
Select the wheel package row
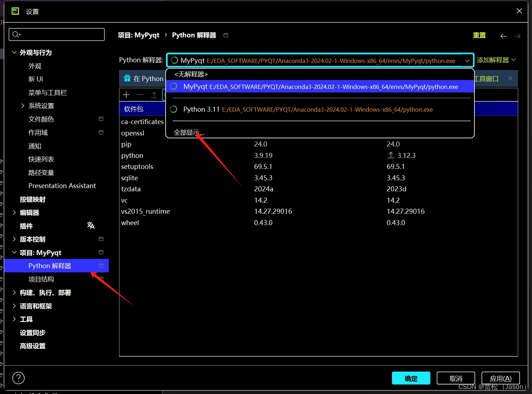(318, 223)
